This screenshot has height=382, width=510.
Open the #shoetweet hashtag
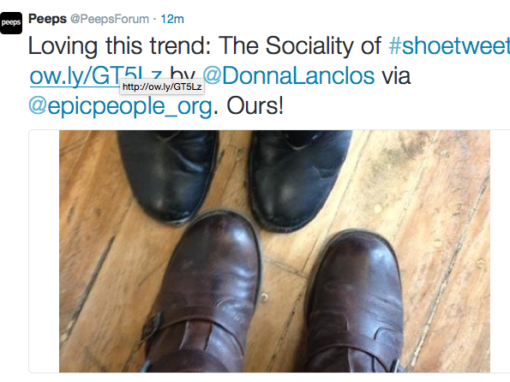click(x=449, y=45)
